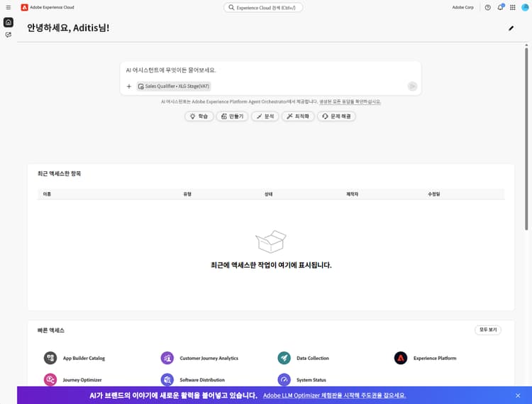Open the notifications bell
The width and height of the screenshot is (532, 404).
500,8
